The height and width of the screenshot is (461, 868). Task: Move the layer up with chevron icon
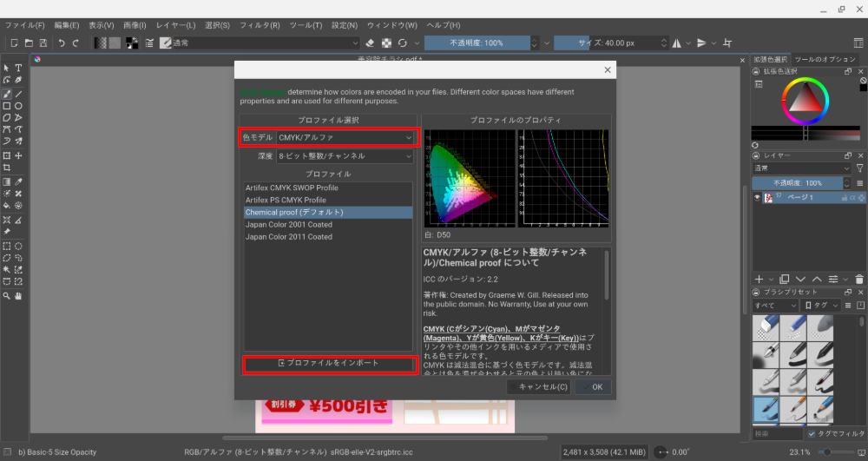pos(817,279)
